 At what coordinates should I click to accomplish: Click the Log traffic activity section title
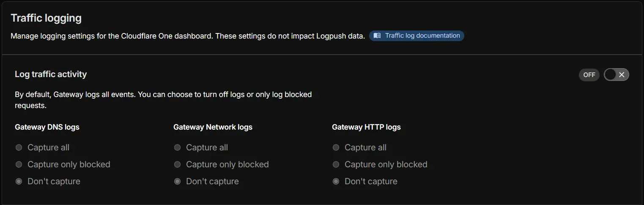click(x=51, y=74)
